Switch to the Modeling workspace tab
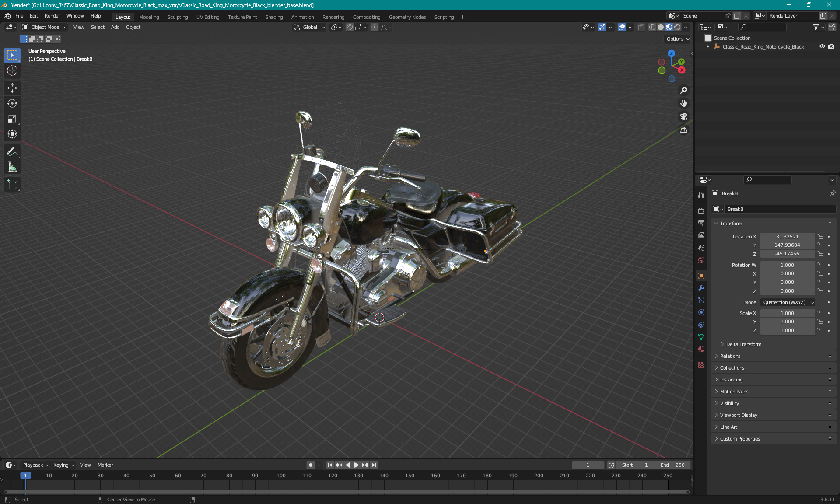This screenshot has height=504, width=840. click(149, 17)
